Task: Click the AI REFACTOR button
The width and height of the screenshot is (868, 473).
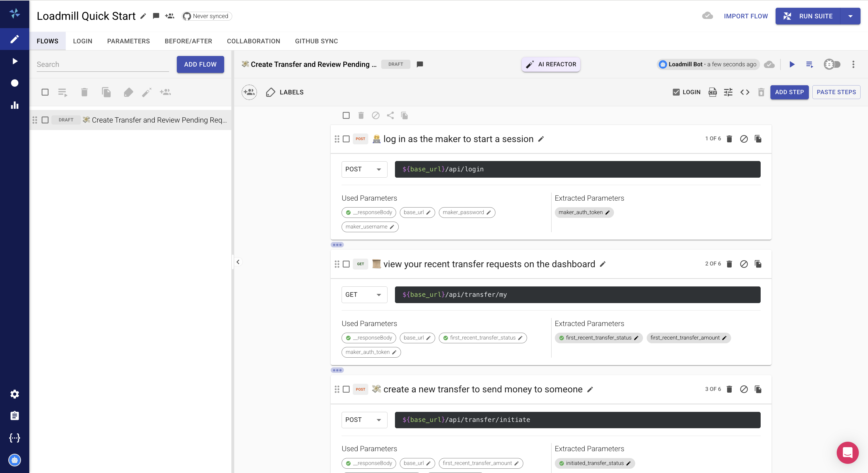Action: tap(551, 64)
